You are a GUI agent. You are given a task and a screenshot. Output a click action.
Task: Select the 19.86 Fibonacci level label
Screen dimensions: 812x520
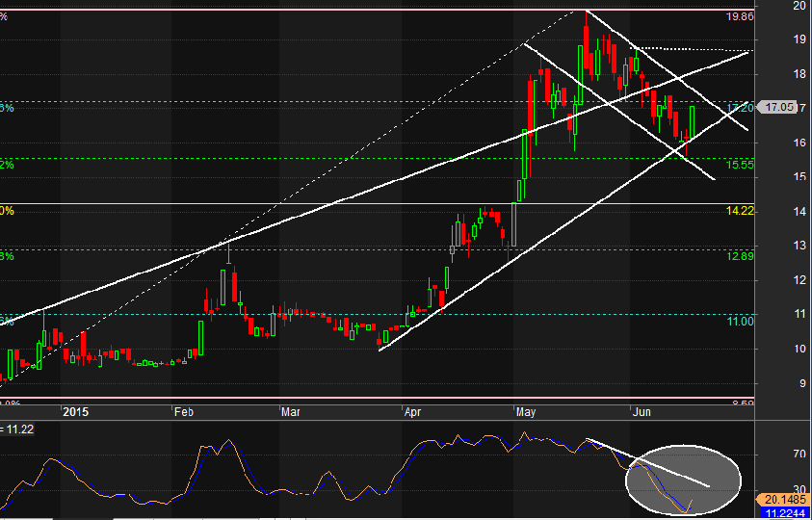740,16
